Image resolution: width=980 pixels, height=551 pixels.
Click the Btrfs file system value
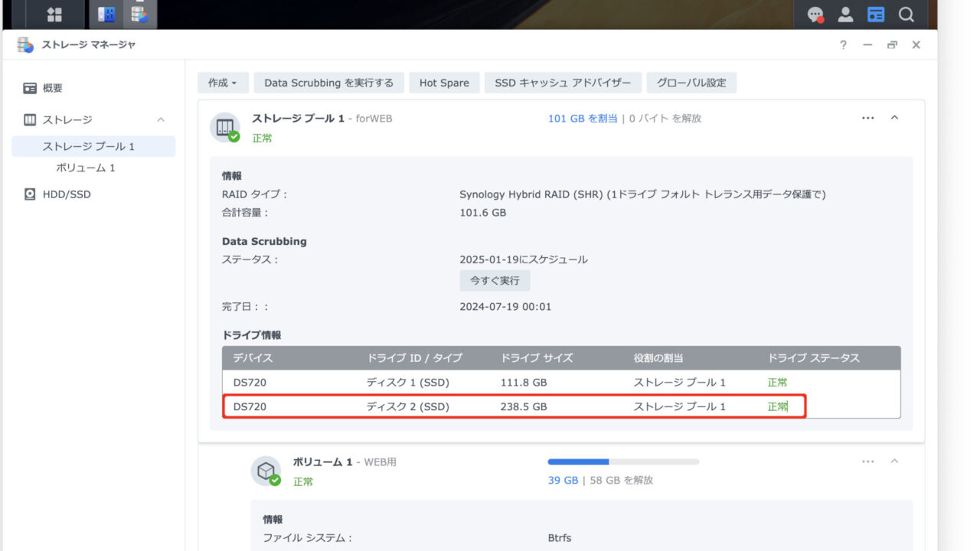click(561, 538)
